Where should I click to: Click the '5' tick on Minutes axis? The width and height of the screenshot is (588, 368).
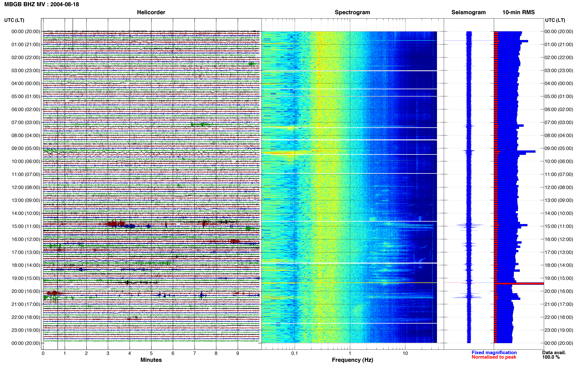pyautogui.click(x=151, y=353)
